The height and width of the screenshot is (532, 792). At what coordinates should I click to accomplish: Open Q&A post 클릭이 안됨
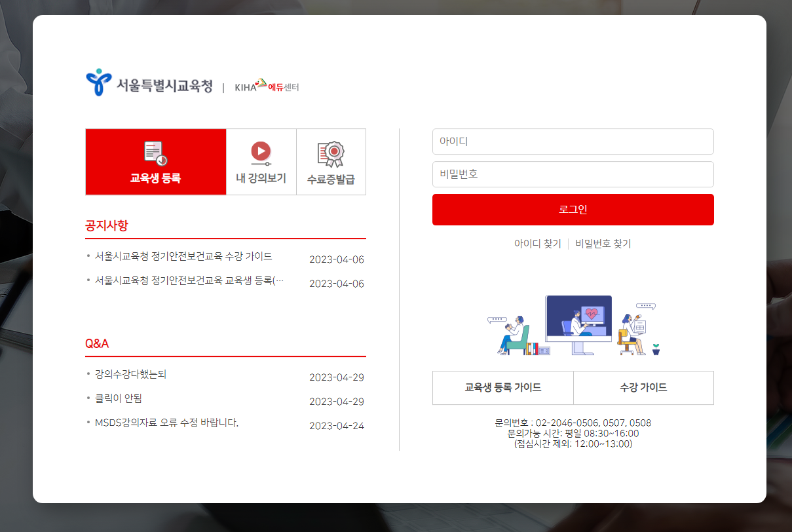pyautogui.click(x=118, y=398)
